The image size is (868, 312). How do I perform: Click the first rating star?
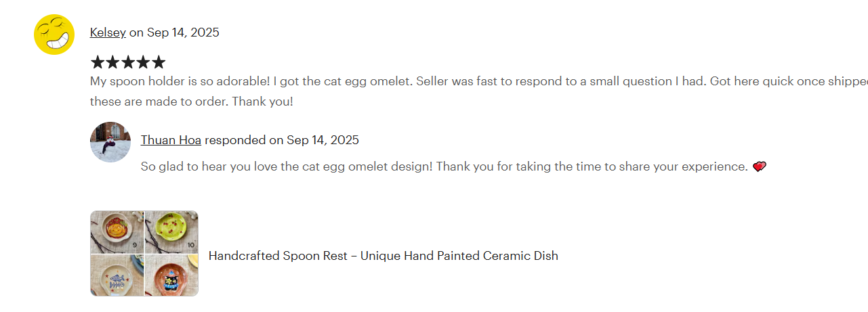[98, 63]
